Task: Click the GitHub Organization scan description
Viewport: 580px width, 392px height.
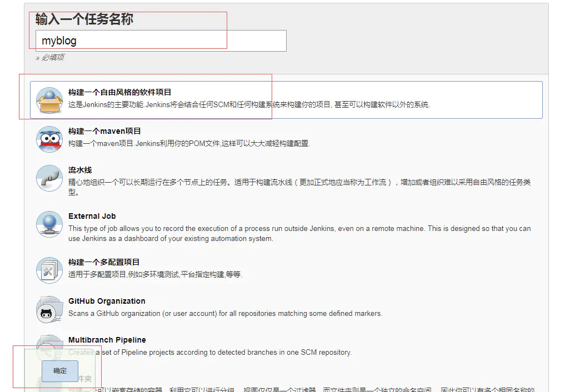Action: coord(225,314)
